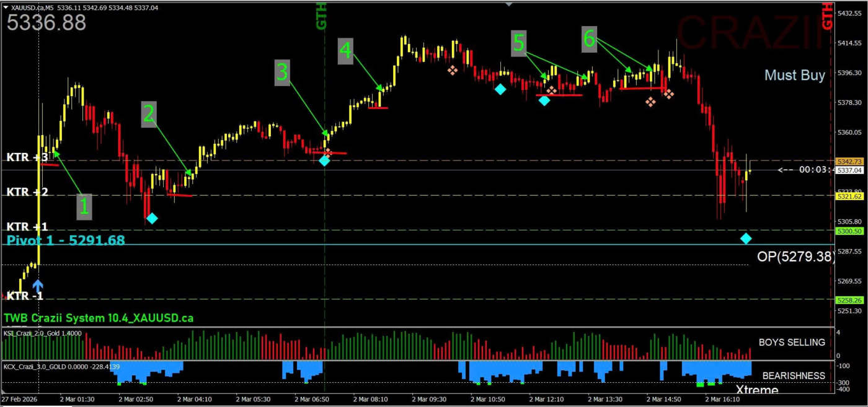Select the OP(5279.38) open price label
Screen dimensions: 868x407
pos(795,256)
